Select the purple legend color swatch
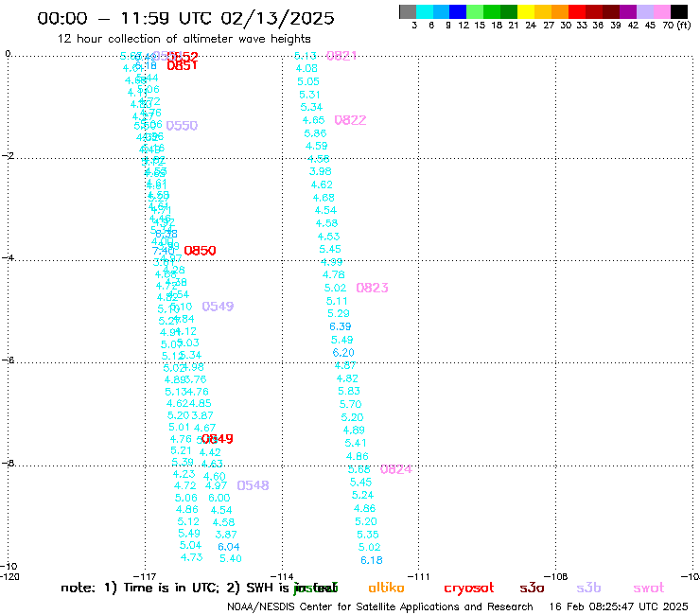 click(x=628, y=11)
